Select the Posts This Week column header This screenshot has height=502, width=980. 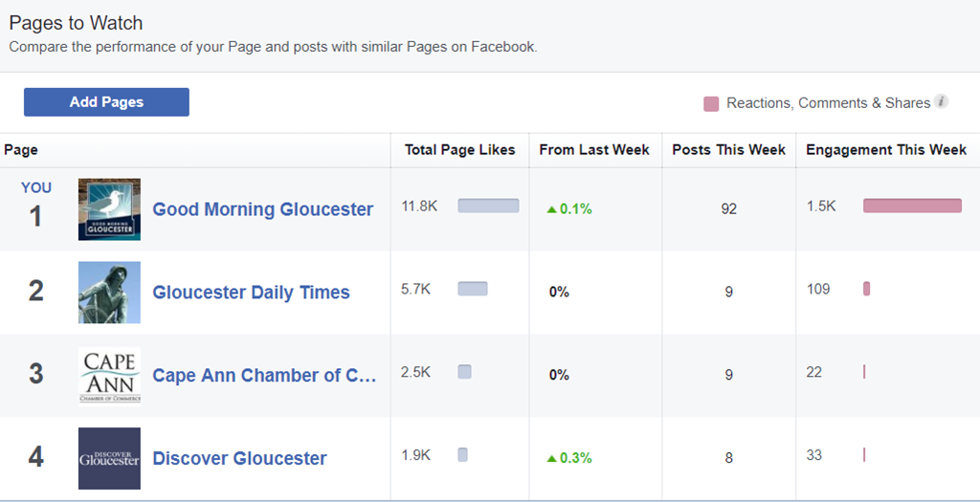click(x=728, y=150)
